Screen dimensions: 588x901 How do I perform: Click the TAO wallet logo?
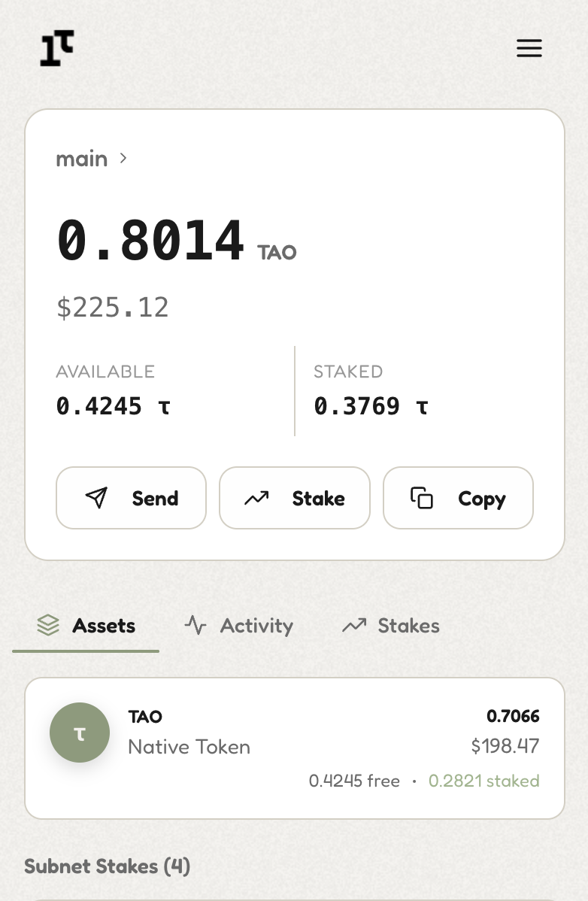coord(56,47)
